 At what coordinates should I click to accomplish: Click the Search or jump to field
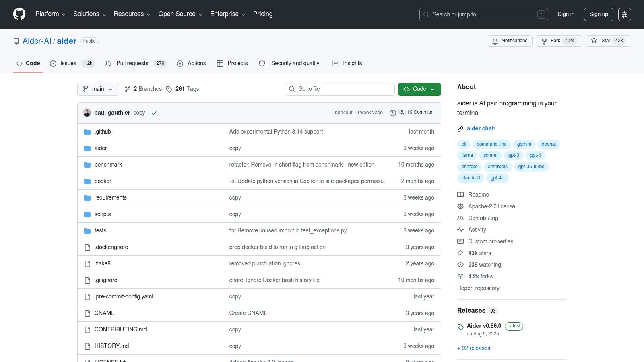(x=483, y=14)
